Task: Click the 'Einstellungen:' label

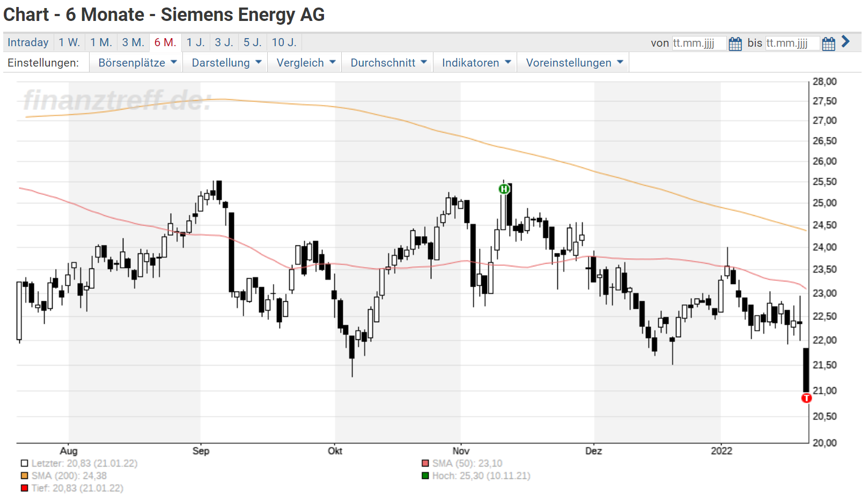Action: pyautogui.click(x=43, y=63)
